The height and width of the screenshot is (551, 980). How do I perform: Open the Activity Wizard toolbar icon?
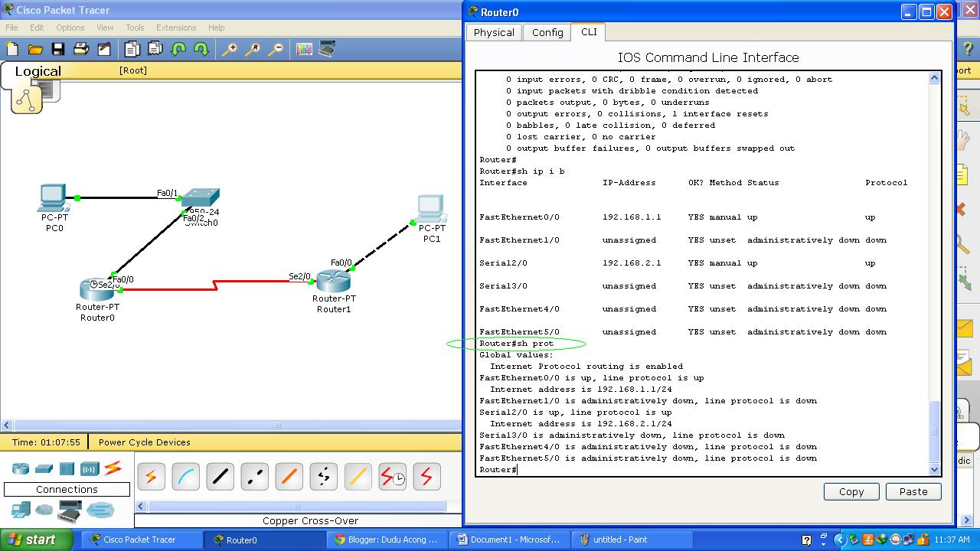coord(104,49)
